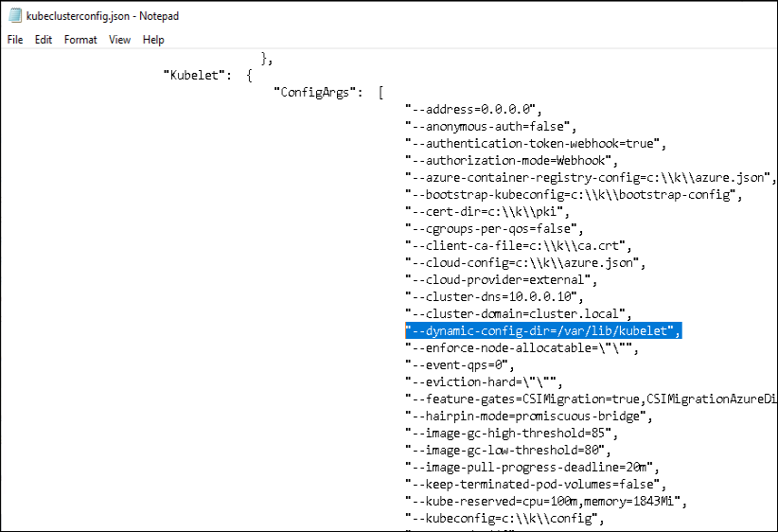The width and height of the screenshot is (778, 532).
Task: Open the Format menu
Action: click(x=80, y=40)
